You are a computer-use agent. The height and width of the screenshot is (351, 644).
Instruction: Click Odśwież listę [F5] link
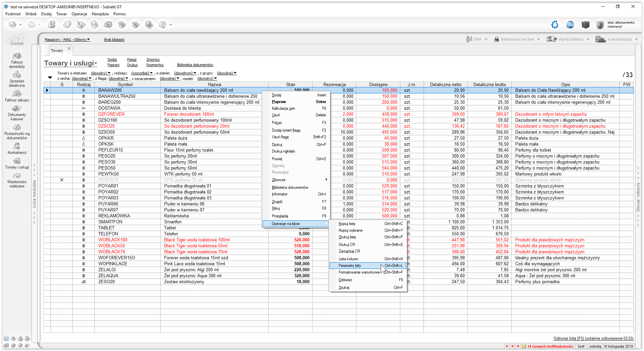[x=593, y=338]
